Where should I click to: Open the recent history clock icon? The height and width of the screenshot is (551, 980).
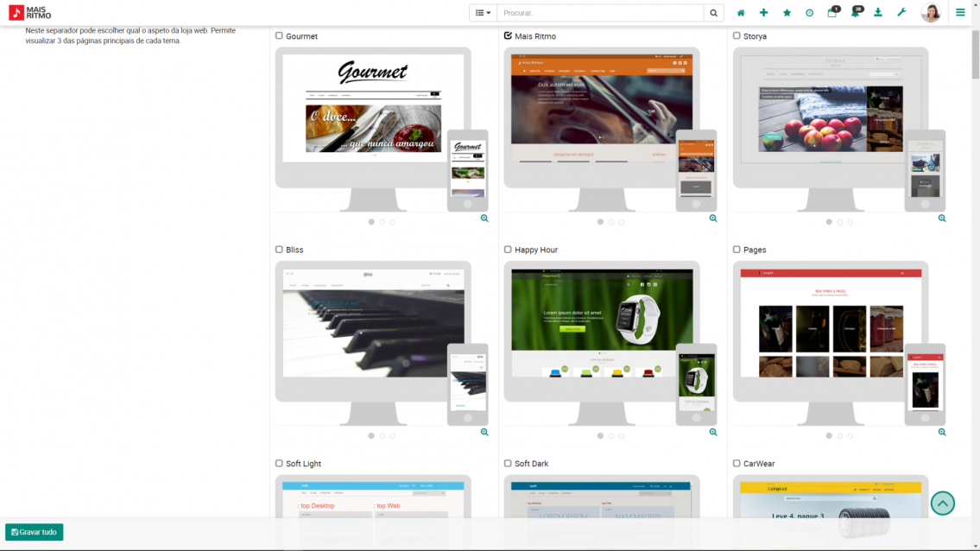click(809, 12)
